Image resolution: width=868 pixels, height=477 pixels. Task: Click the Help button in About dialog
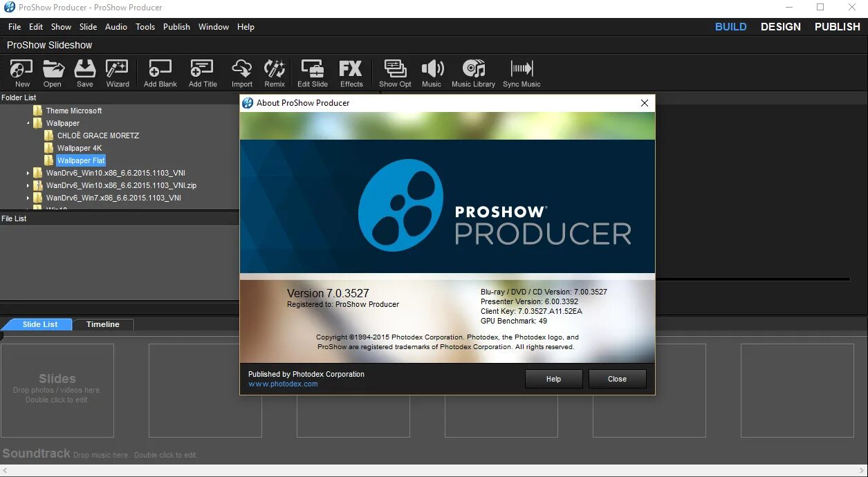point(553,379)
